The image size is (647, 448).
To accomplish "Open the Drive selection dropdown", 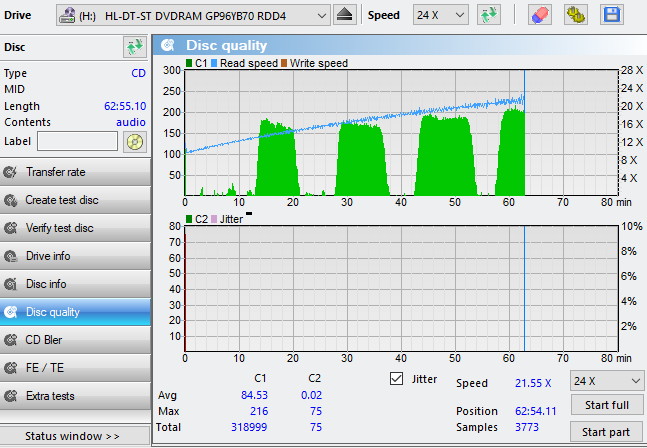I will tap(193, 15).
